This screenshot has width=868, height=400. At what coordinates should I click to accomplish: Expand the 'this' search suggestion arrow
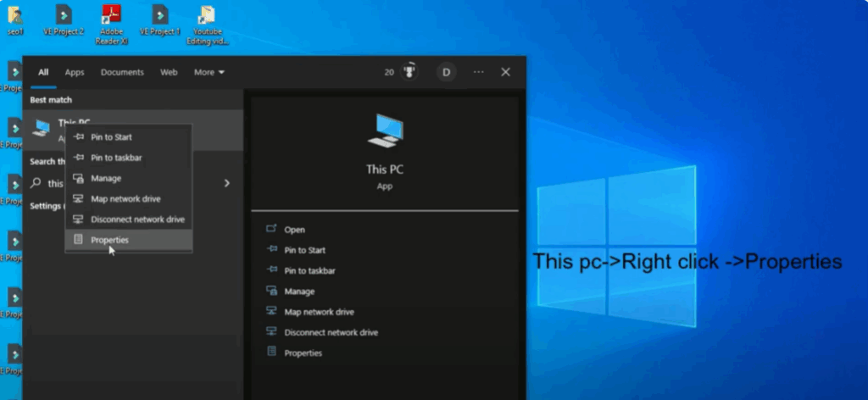coord(226,183)
